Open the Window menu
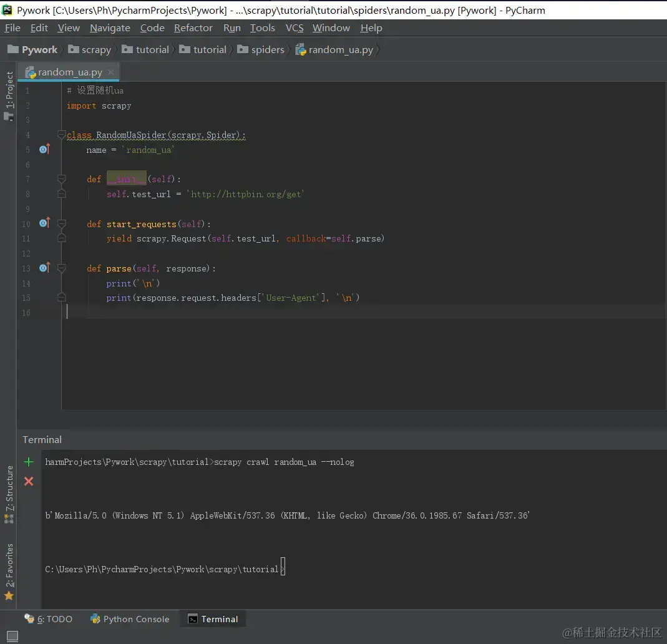Image resolution: width=667 pixels, height=644 pixels. [331, 28]
